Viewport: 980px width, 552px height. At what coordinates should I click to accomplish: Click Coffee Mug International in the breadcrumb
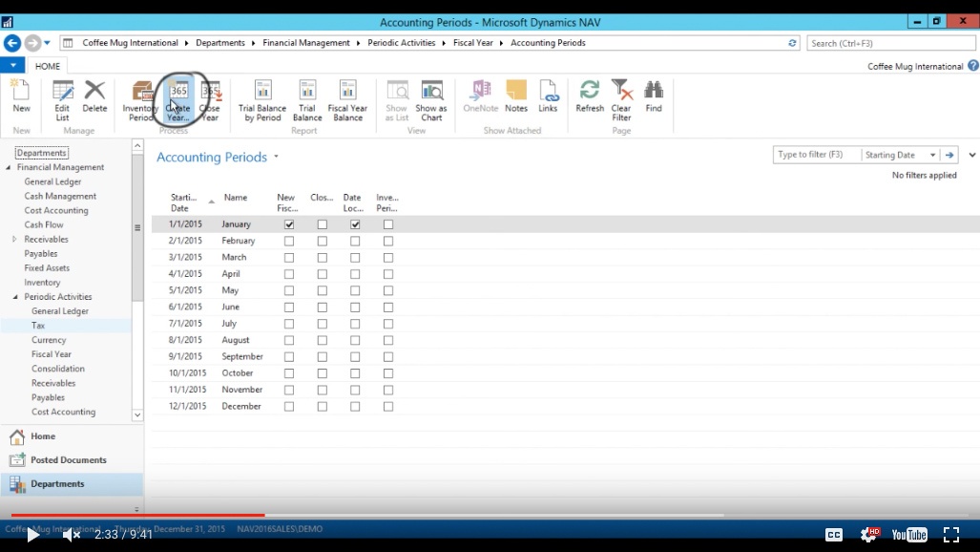click(130, 43)
